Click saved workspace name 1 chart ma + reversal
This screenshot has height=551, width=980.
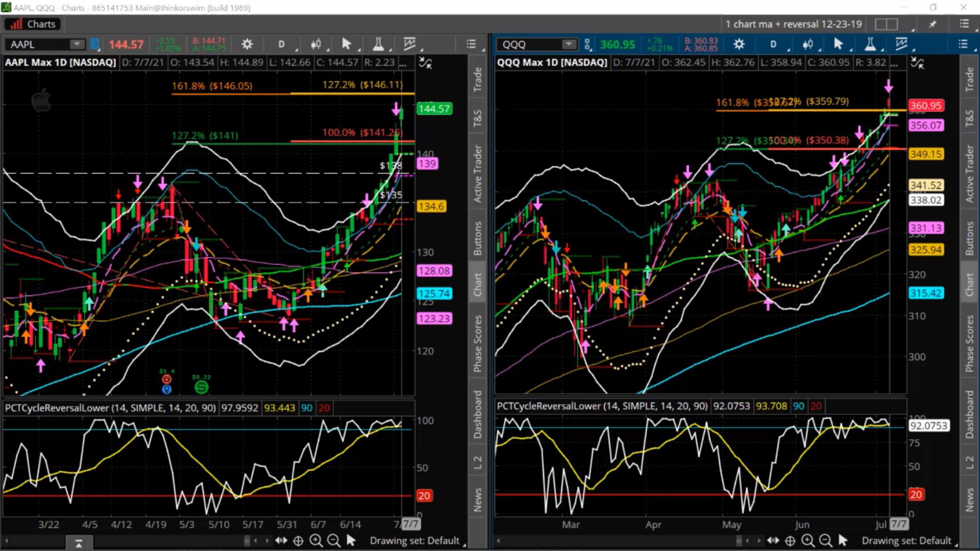coord(793,24)
